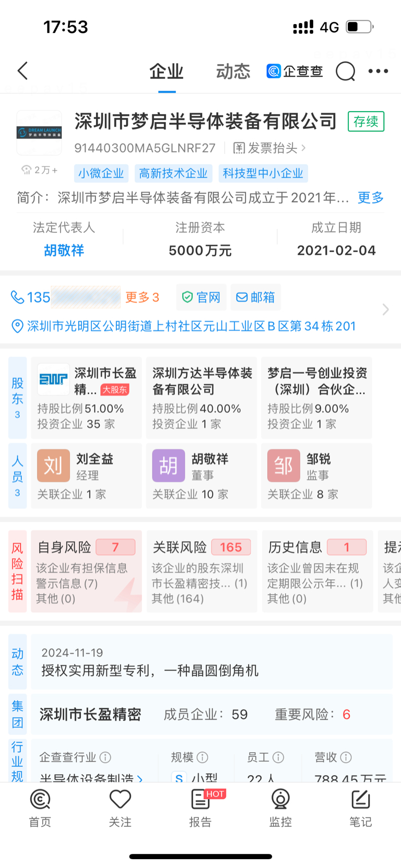The width and height of the screenshot is (401, 868).
Task: Open 发票抬头 invoice header link
Action: 269,148
